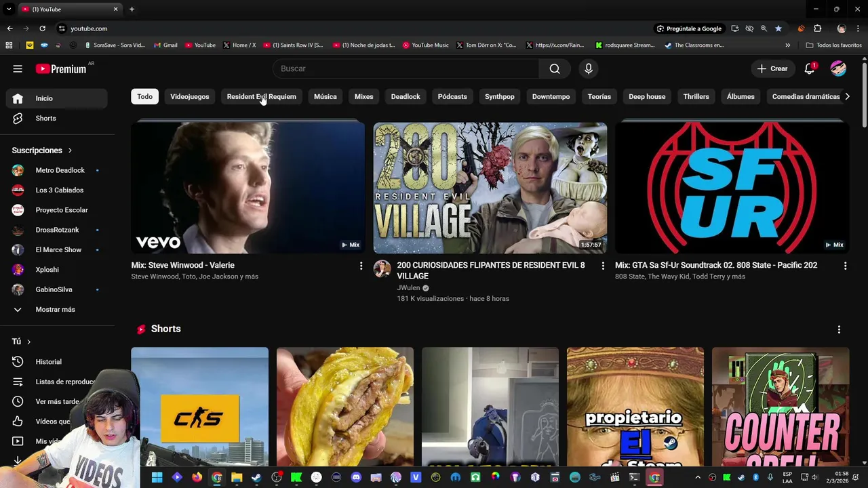Play the Steve Winwood Valerie mix thumbnail

(x=248, y=188)
